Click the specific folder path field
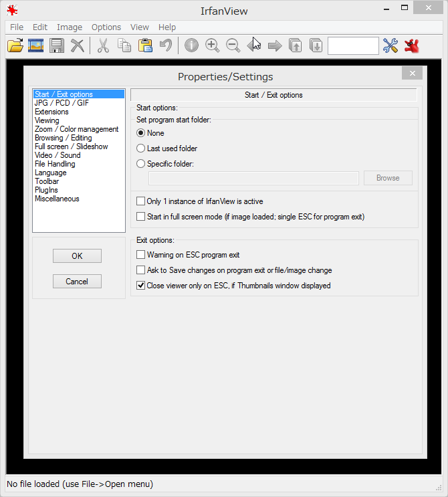The width and height of the screenshot is (448, 497). tap(253, 179)
